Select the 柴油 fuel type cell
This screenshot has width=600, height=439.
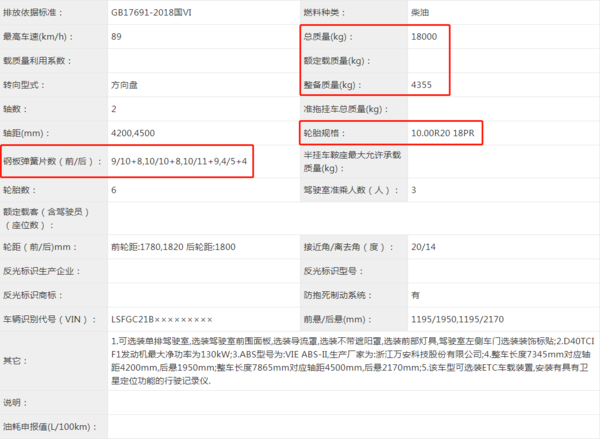click(423, 14)
